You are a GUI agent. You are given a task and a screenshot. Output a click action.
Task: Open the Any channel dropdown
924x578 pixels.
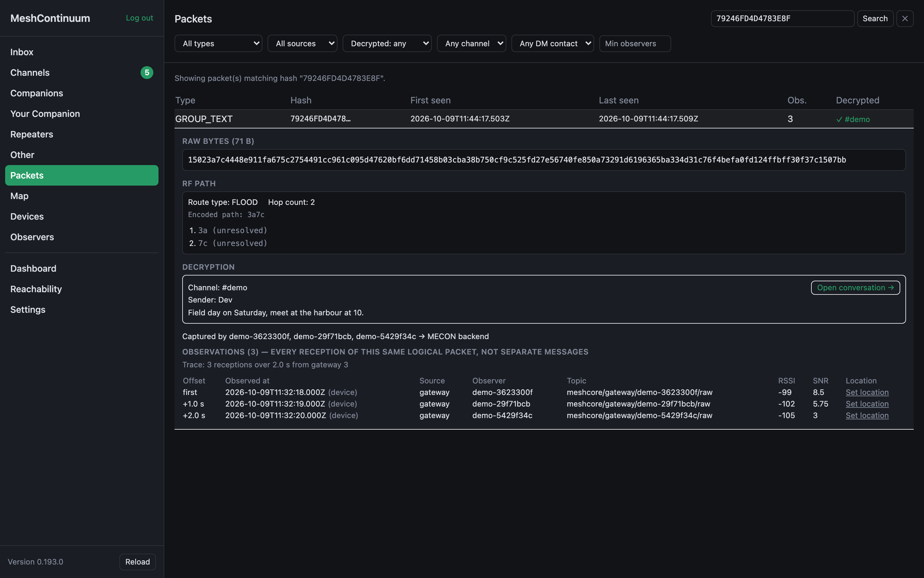472,44
